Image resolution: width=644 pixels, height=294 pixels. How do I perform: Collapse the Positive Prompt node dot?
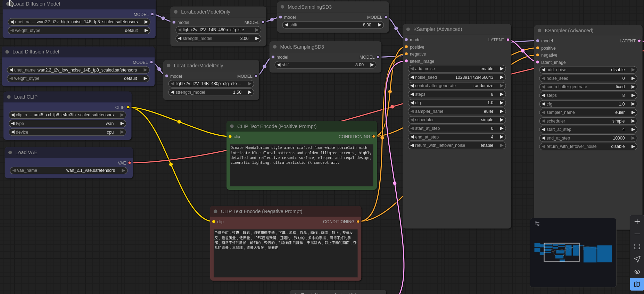coord(232,126)
